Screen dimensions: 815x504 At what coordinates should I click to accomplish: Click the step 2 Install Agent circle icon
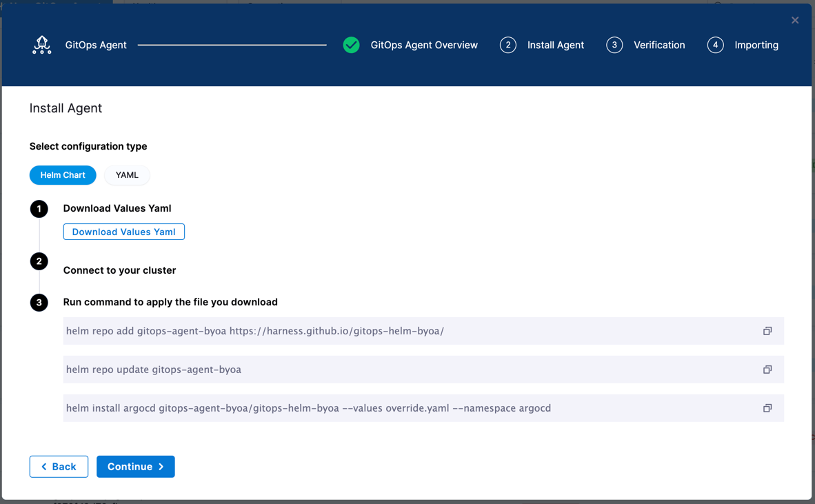508,45
